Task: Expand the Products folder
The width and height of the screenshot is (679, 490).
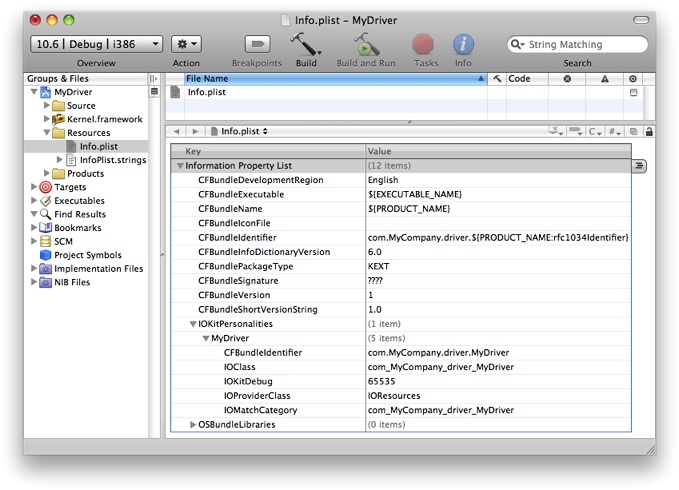Action: [x=46, y=174]
